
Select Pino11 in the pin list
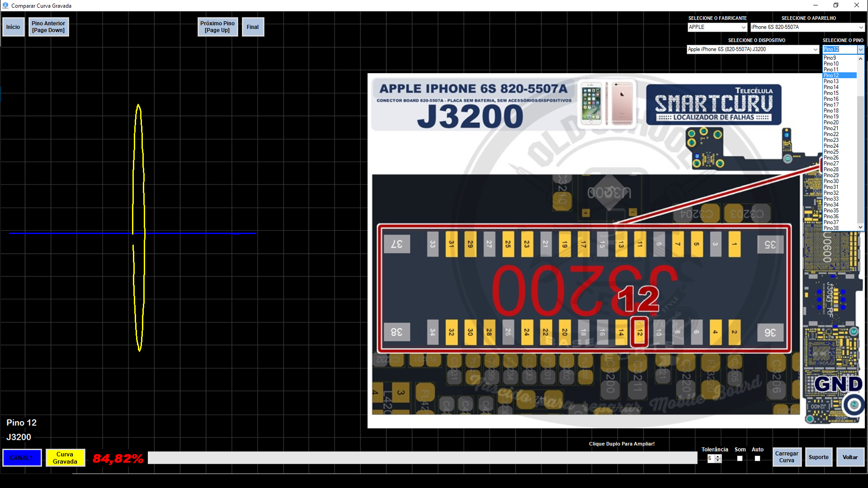tap(840, 70)
